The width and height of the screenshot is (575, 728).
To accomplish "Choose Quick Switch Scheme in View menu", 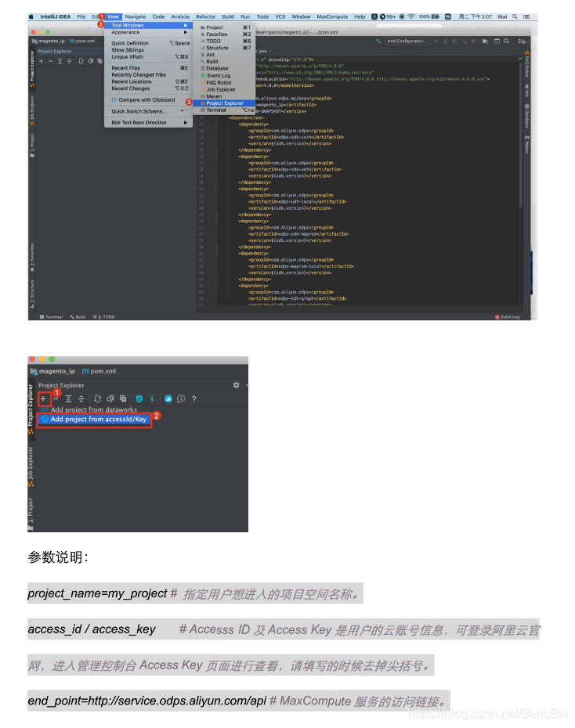I will 148,111.
